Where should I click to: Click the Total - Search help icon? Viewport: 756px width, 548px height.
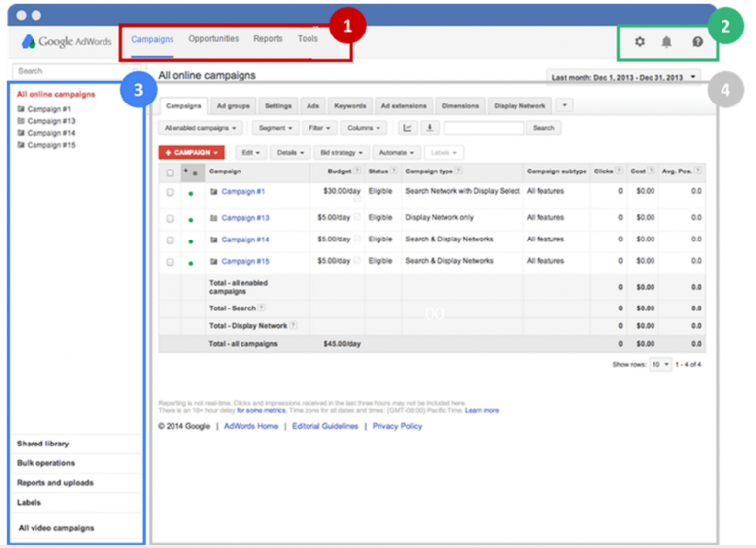click(x=262, y=308)
